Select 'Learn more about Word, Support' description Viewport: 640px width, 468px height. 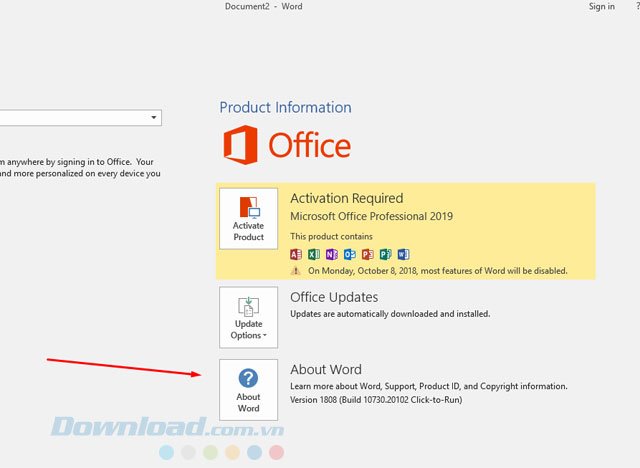429,386
